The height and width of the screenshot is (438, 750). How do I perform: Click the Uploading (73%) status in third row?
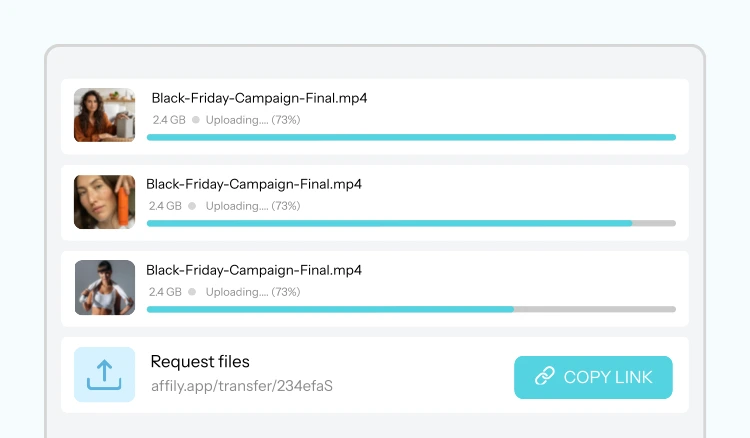(x=252, y=292)
